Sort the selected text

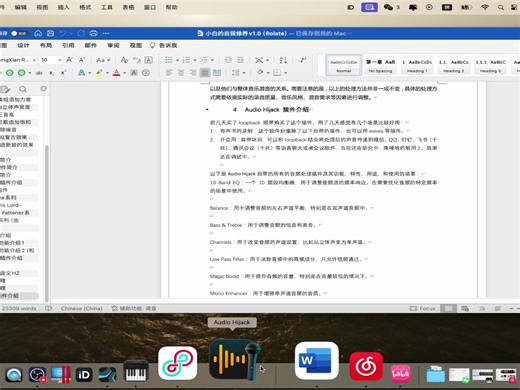coord(283,60)
